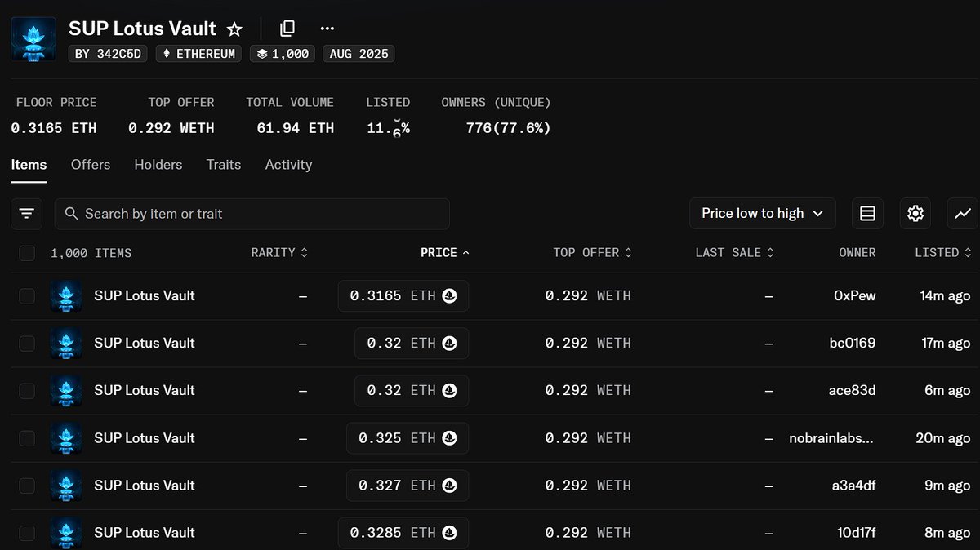980x550 pixels.
Task: Click the Ethereum chain badge
Action: click(198, 54)
